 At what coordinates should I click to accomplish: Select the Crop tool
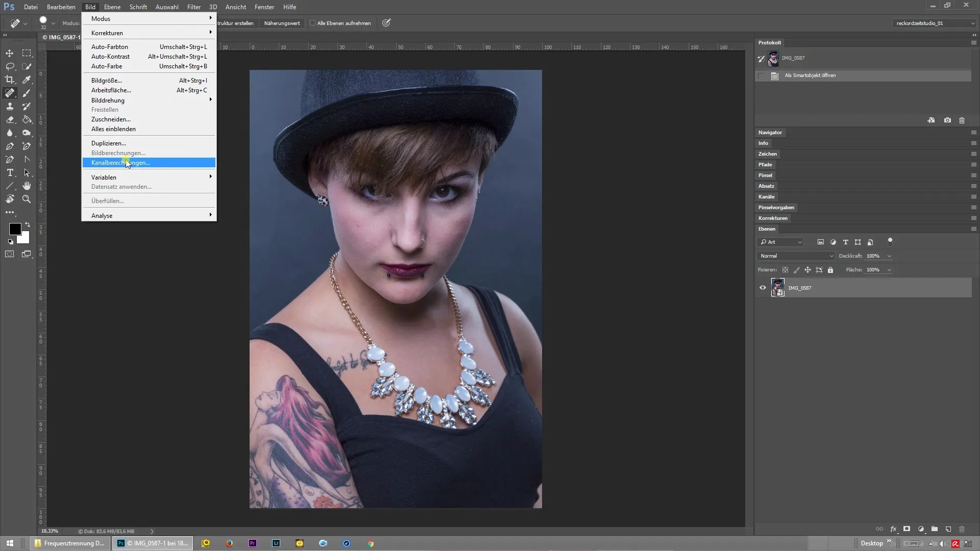10,80
